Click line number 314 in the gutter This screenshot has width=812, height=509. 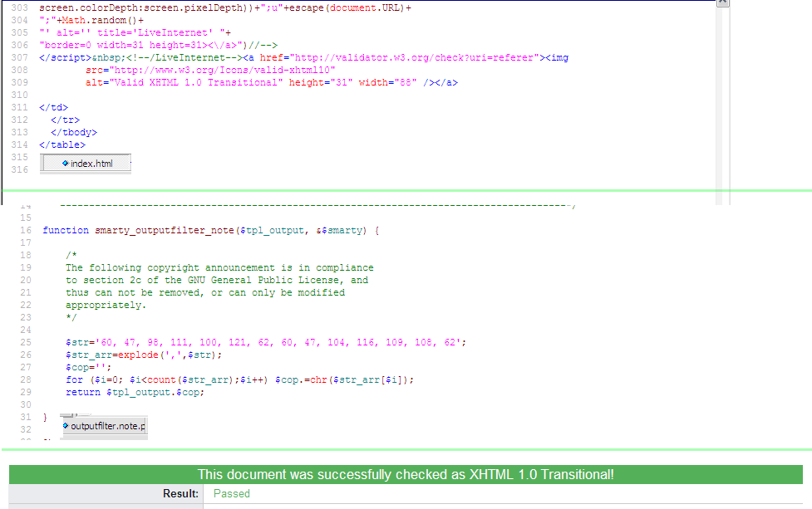pyautogui.click(x=20, y=144)
